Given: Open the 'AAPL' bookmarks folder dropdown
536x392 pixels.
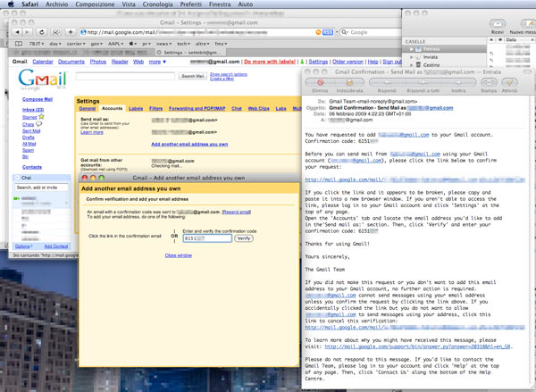Looking at the screenshot, I should (x=116, y=44).
